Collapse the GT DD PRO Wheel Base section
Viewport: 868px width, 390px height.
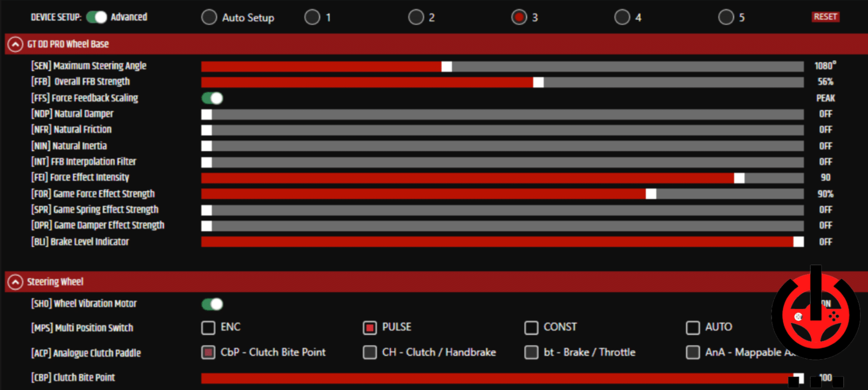(16, 44)
